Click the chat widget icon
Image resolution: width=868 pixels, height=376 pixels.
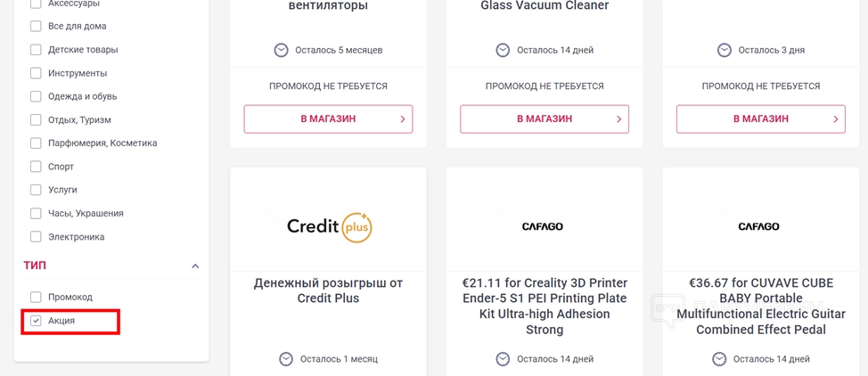(x=667, y=311)
